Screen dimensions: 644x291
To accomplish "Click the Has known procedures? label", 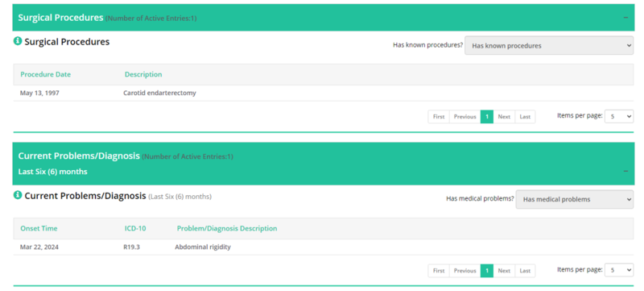I will (428, 45).
